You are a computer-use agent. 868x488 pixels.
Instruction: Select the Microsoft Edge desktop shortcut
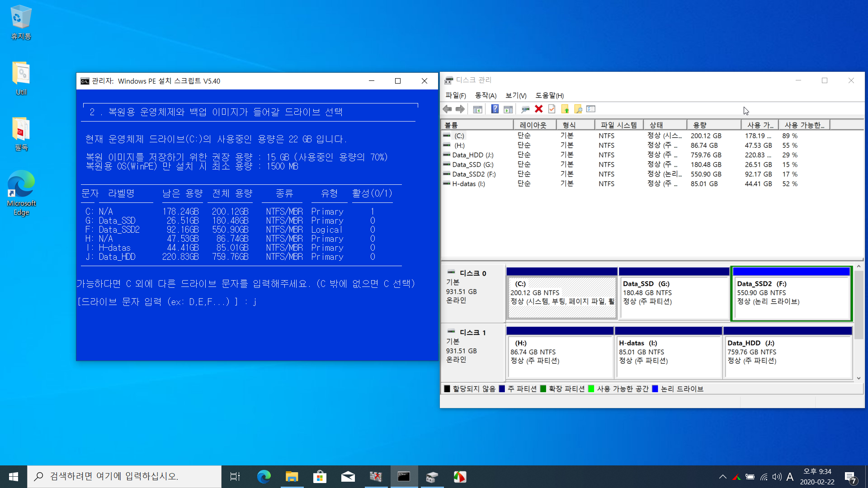21,193
